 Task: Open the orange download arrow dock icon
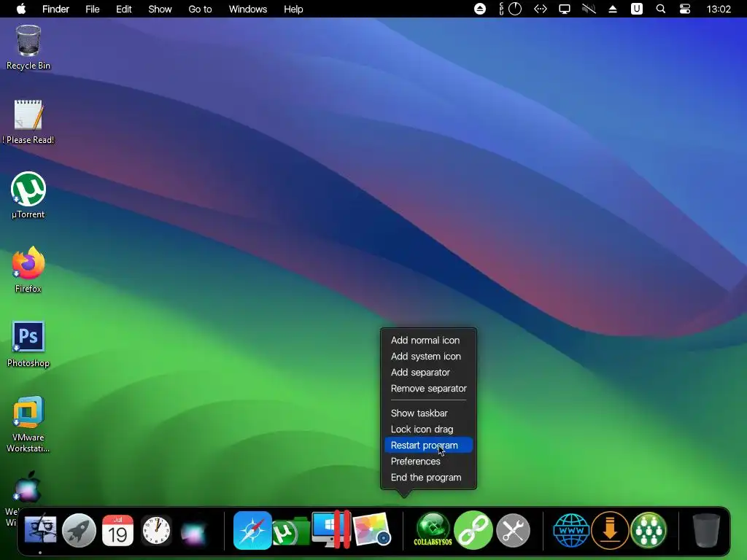click(610, 530)
